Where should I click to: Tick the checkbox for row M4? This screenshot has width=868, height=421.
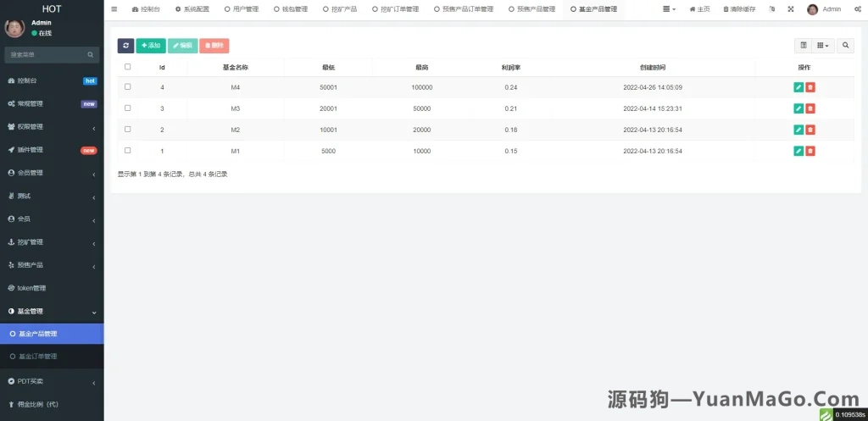pyautogui.click(x=128, y=87)
